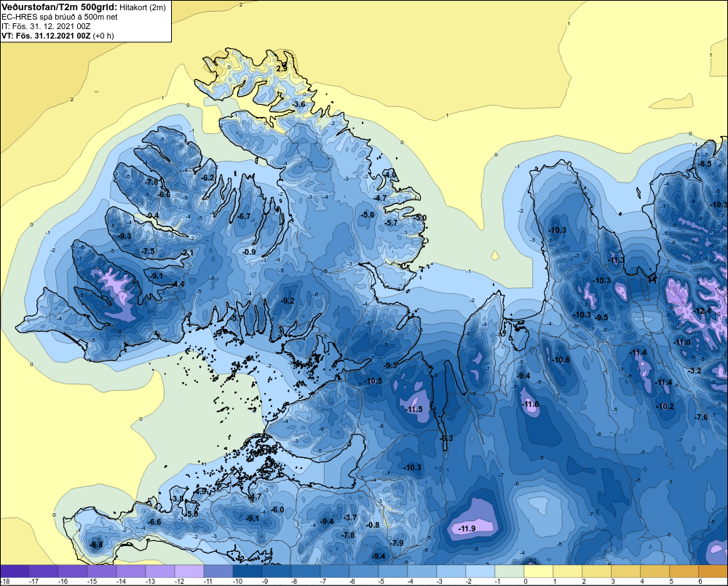This screenshot has width=728, height=586.
Task: Click the -8.8 temperature value on the map
Action: pyautogui.click(x=96, y=545)
